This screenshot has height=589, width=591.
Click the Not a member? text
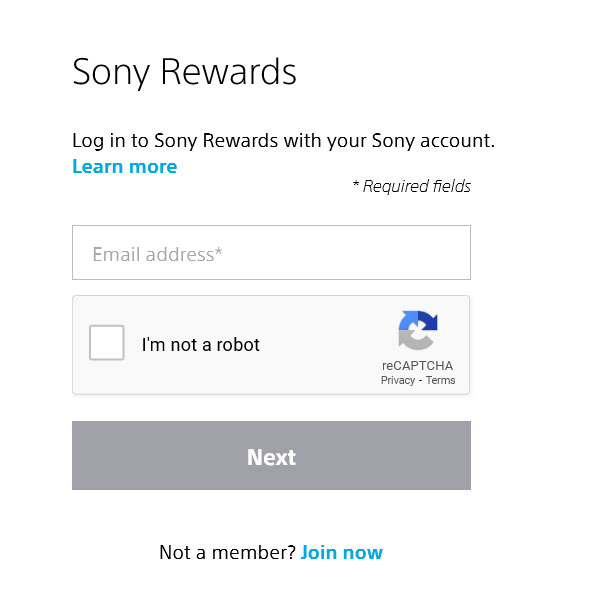[x=227, y=552]
